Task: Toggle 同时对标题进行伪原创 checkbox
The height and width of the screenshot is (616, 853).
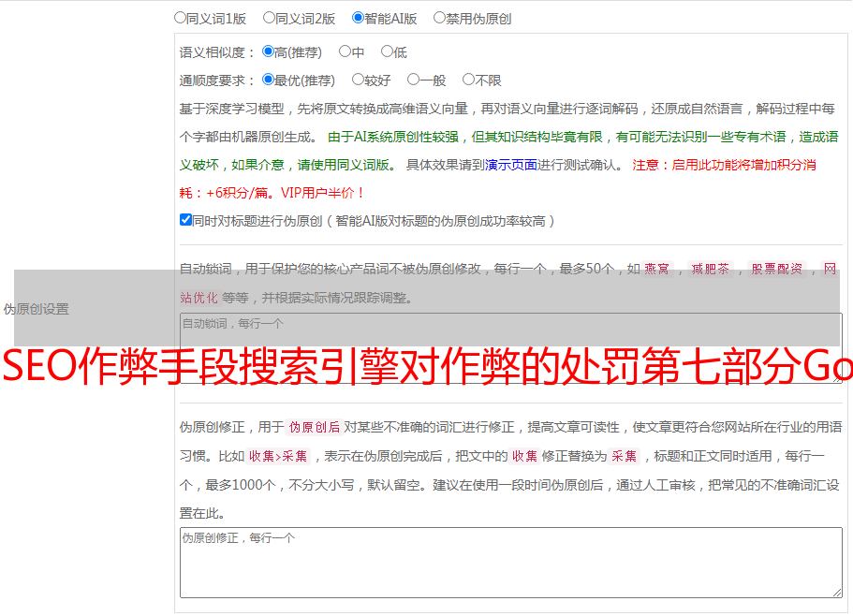Action: pos(185,220)
